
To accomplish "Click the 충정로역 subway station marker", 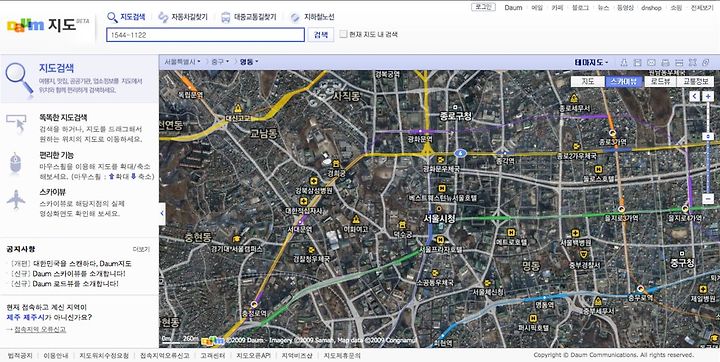I will [x=254, y=304].
